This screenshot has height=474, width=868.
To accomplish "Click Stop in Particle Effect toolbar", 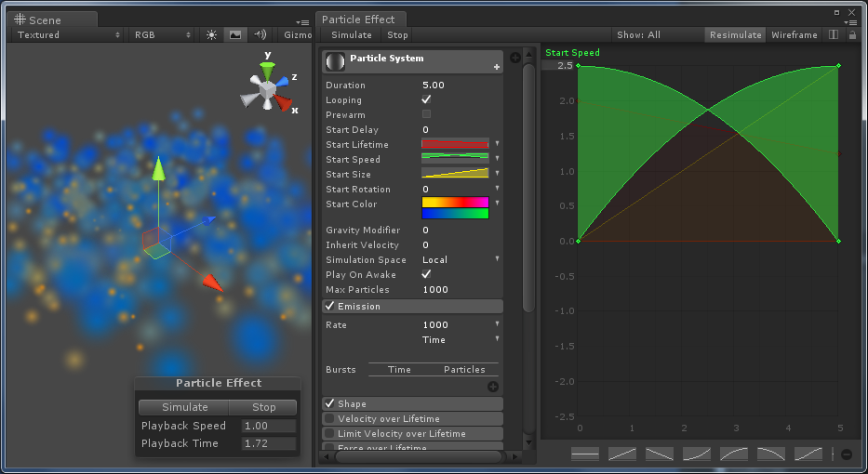I will click(397, 34).
